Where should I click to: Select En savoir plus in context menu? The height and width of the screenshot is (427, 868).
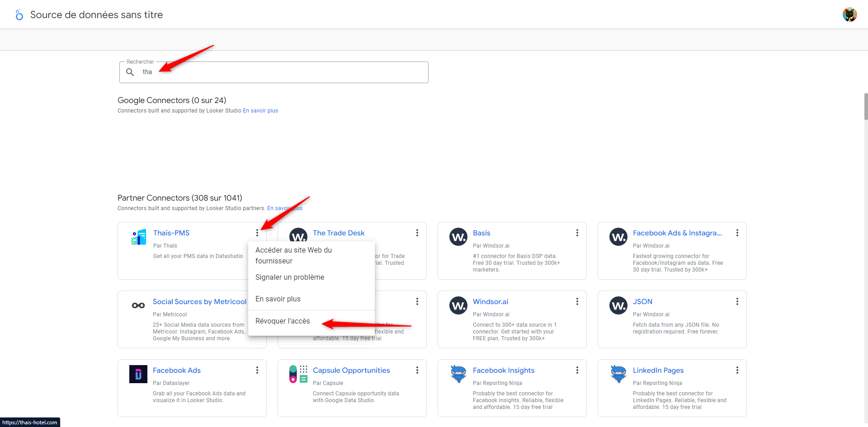pyautogui.click(x=311, y=299)
